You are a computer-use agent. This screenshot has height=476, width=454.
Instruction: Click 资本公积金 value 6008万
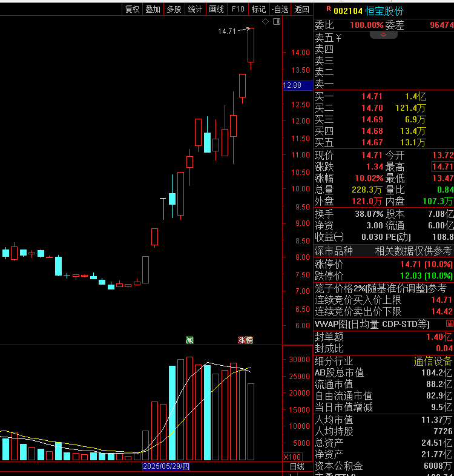point(438,466)
